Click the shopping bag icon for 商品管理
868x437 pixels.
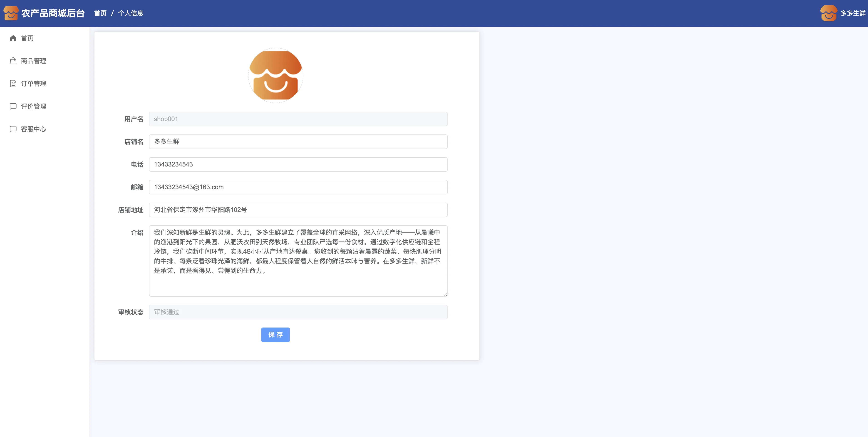[x=13, y=61]
